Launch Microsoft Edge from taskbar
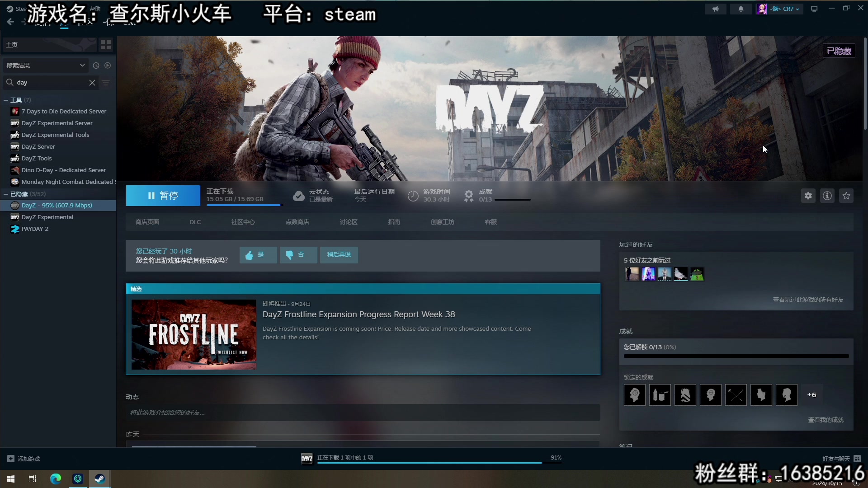The image size is (868, 488). [55, 479]
